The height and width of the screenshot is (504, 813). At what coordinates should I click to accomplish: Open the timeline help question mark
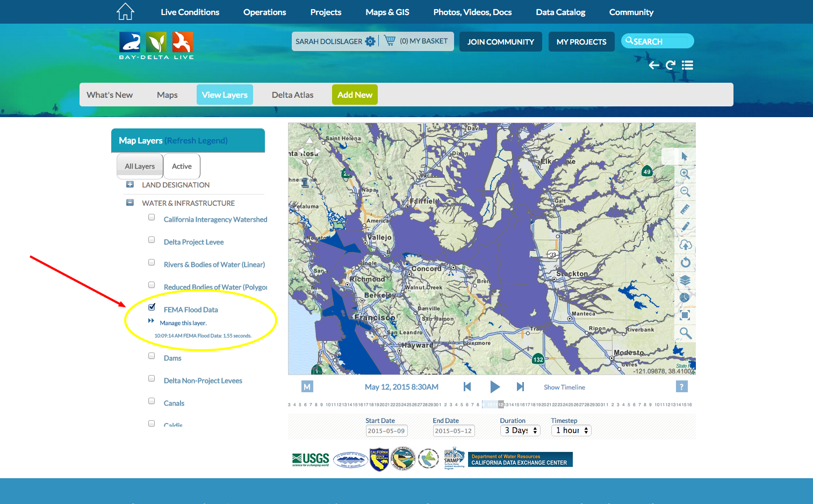pos(681,386)
